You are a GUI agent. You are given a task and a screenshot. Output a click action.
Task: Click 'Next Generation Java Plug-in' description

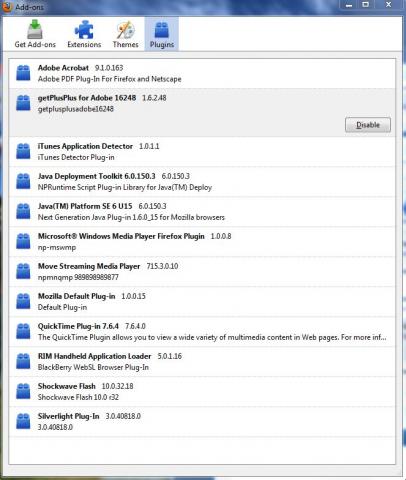pos(131,218)
